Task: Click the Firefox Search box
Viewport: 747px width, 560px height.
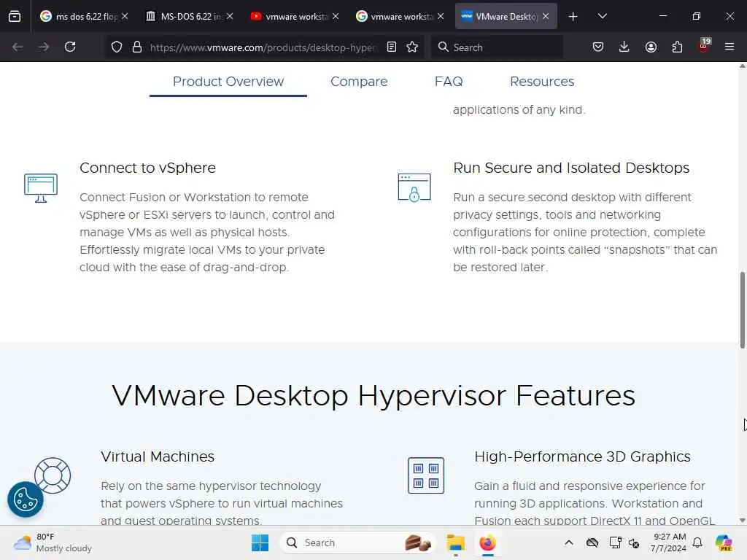Action: (x=497, y=47)
